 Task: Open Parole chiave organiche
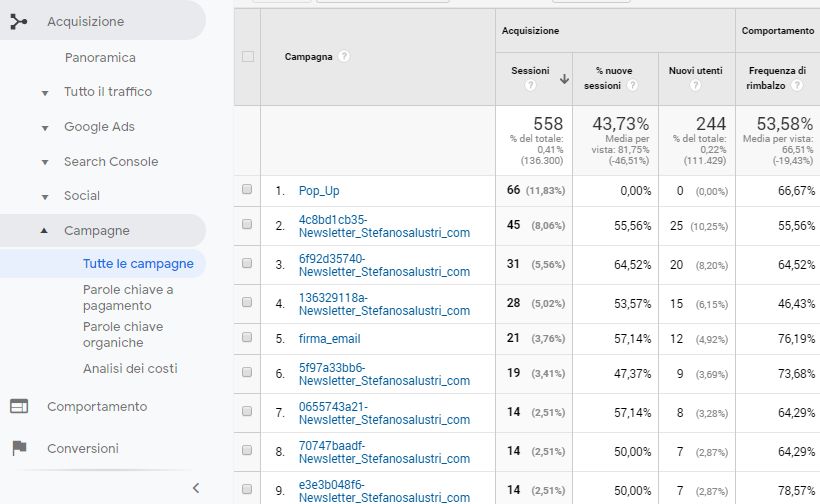123,335
